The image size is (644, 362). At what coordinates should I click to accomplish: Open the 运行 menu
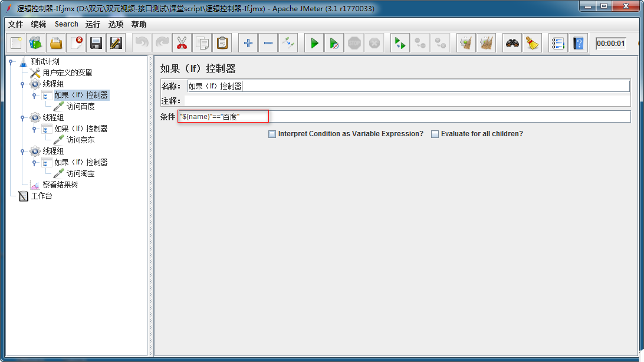point(93,24)
